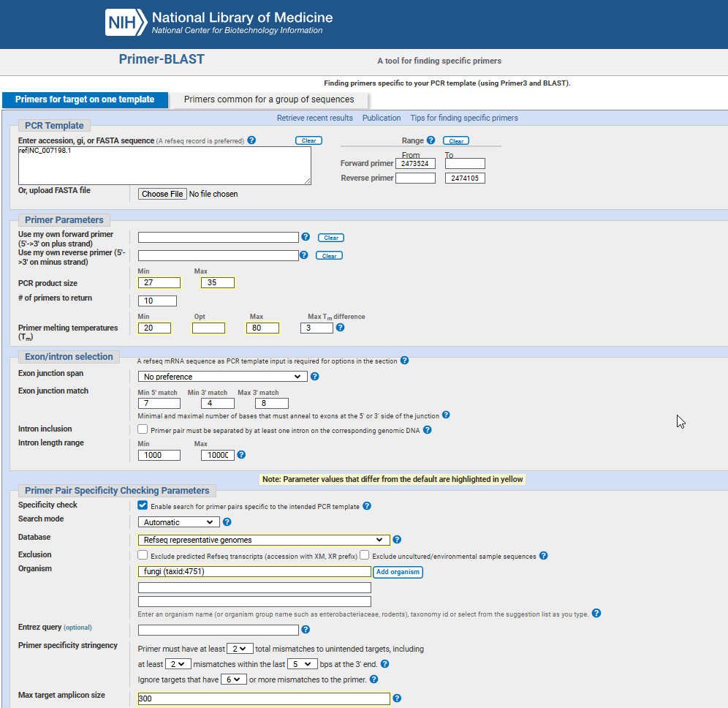Image resolution: width=728 pixels, height=708 pixels.
Task: Open the last bps at 3' end dropdown
Action: (303, 664)
